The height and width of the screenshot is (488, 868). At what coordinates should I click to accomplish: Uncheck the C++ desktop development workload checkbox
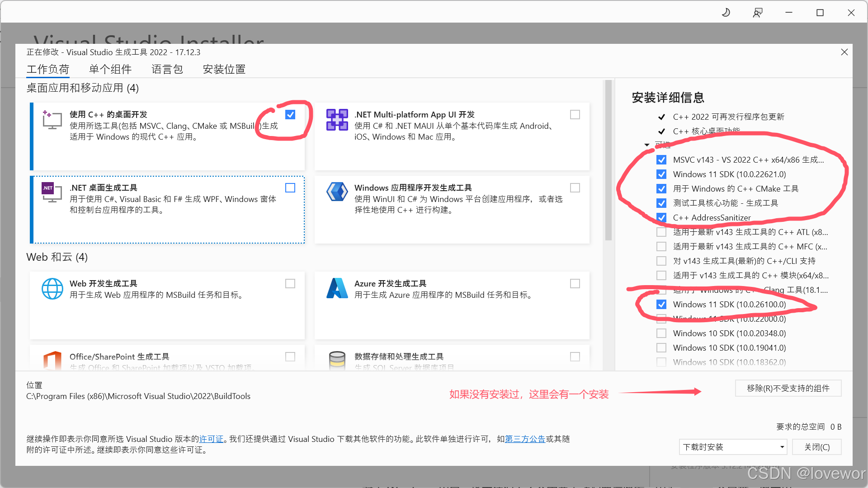[x=290, y=115]
